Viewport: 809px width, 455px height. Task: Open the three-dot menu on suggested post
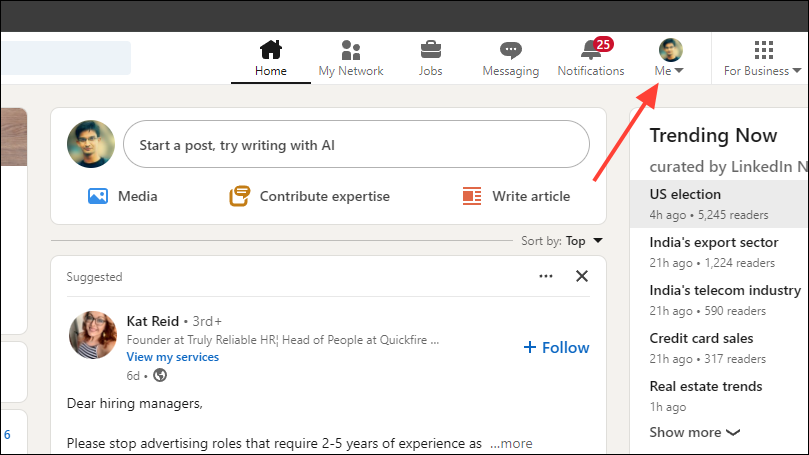point(546,276)
